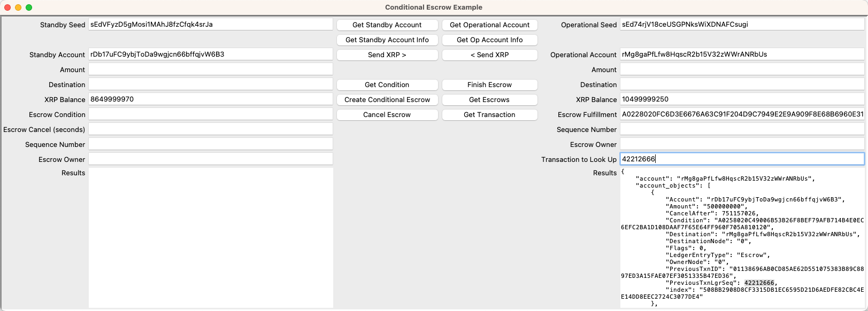Click the standby Destination field
Image resolution: width=868 pixels, height=311 pixels.
(211, 84)
